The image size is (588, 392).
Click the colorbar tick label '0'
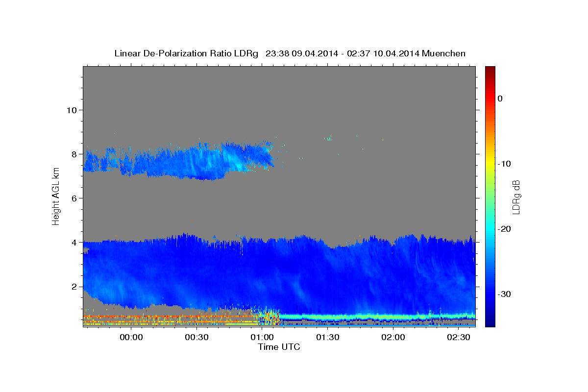click(500, 98)
